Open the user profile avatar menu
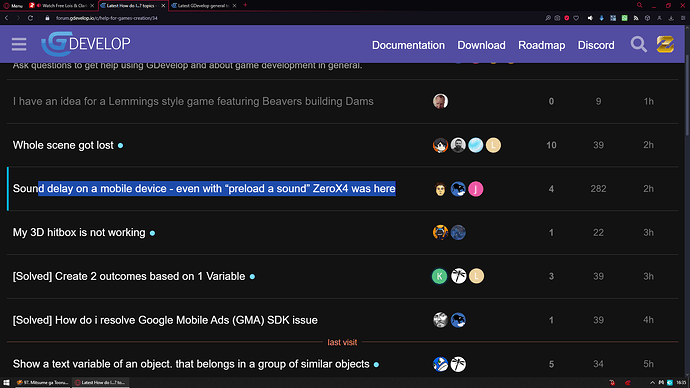The width and height of the screenshot is (690, 388). [665, 44]
